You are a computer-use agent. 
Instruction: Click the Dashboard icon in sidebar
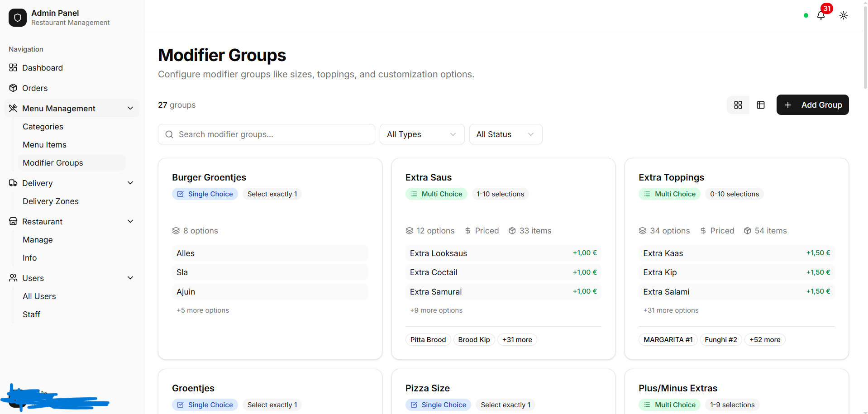[13, 67]
